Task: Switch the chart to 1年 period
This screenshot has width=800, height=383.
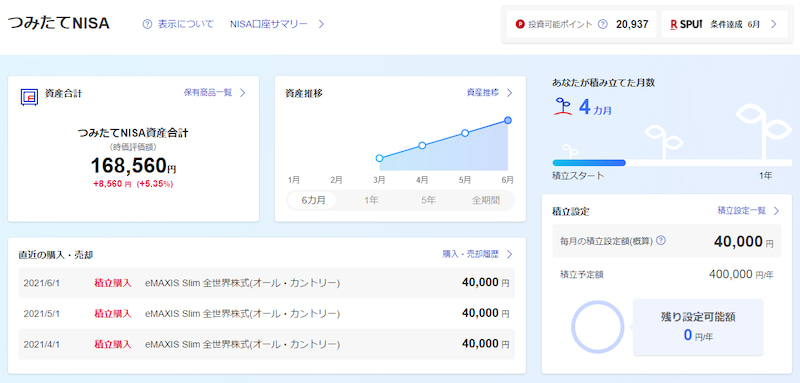Action: coord(371,200)
